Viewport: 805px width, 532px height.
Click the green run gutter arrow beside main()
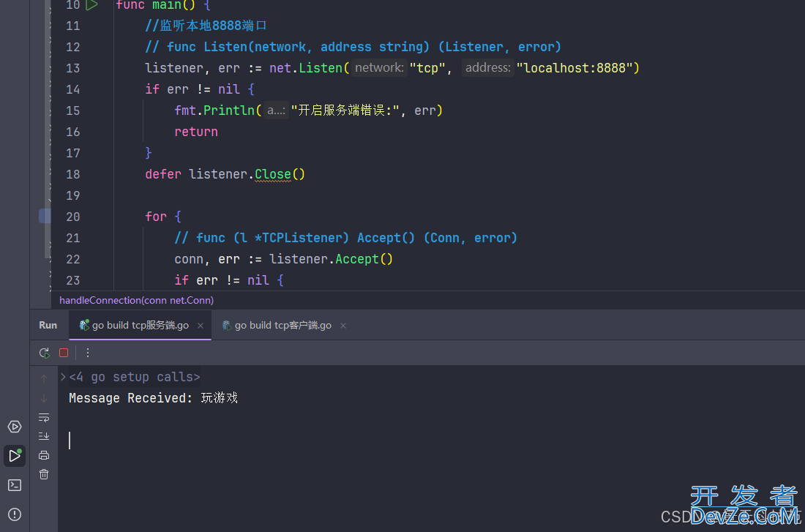coord(91,5)
